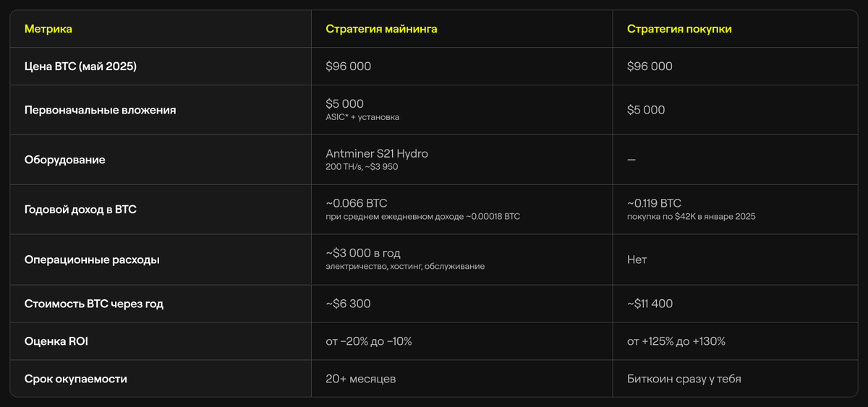Select the Цена BTC (май 2025) row label
The width and height of the screenshot is (868, 407).
coord(80,67)
